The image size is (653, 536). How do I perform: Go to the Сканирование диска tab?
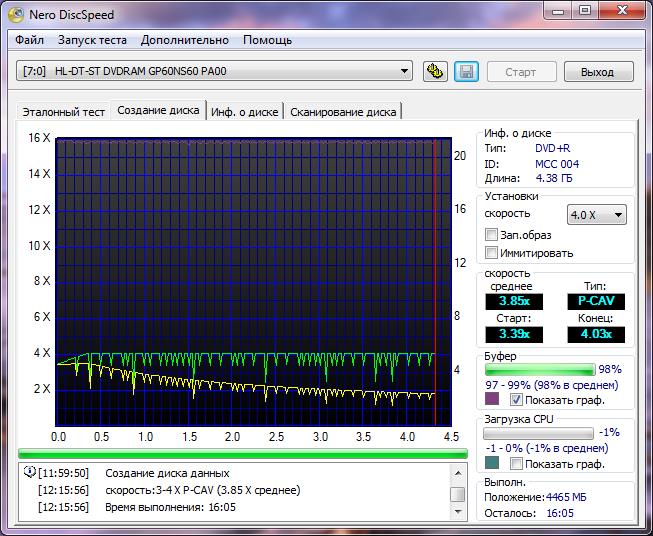(x=343, y=112)
